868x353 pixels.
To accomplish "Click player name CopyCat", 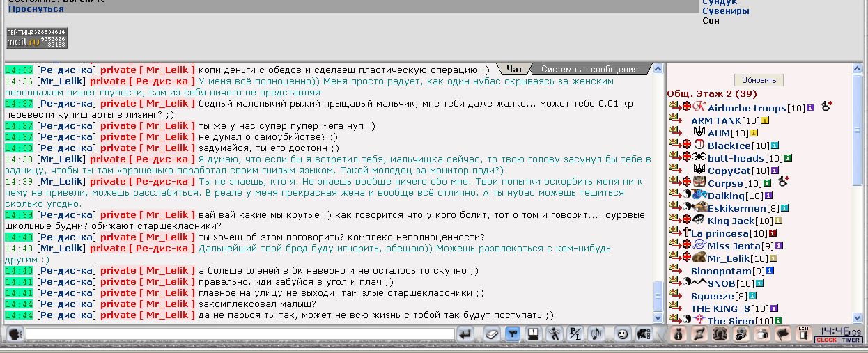I will (x=729, y=171).
